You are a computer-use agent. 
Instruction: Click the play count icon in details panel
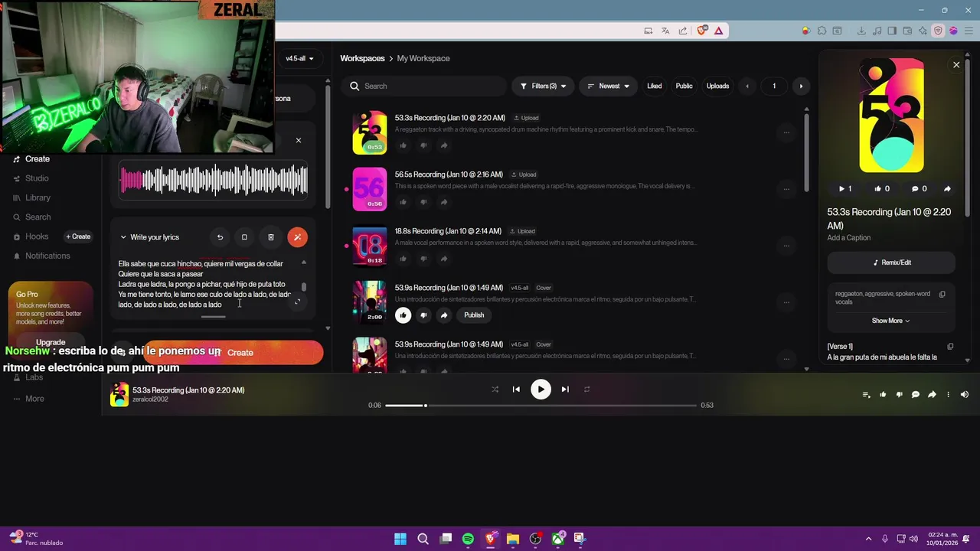(x=844, y=188)
